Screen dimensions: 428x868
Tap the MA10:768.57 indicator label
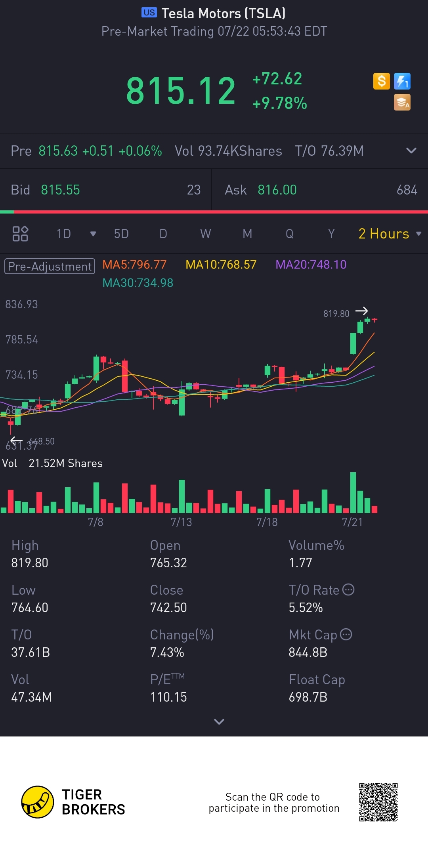[x=221, y=264]
